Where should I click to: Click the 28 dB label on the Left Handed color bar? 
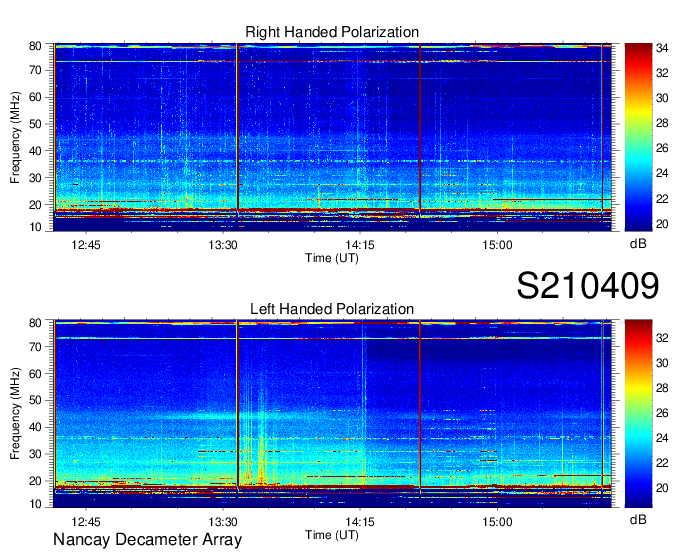pos(662,388)
